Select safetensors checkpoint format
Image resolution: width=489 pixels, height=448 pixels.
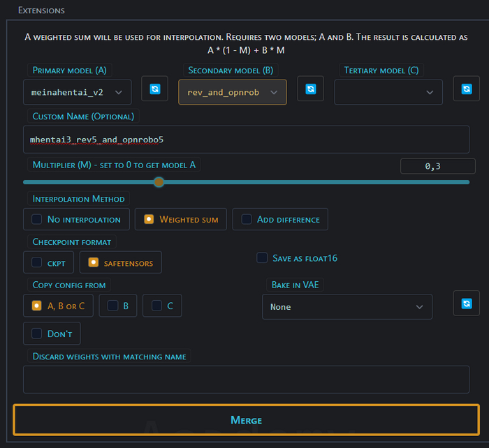coord(121,262)
